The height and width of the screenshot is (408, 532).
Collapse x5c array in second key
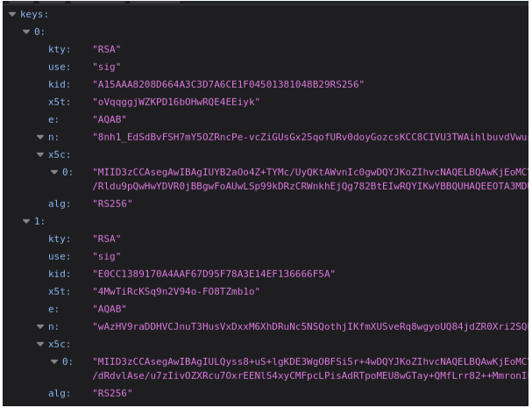point(40,345)
